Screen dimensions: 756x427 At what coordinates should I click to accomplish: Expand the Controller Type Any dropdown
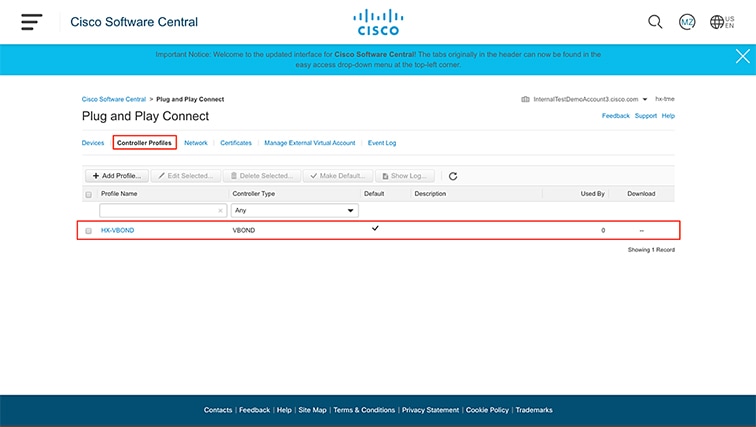[x=295, y=211]
